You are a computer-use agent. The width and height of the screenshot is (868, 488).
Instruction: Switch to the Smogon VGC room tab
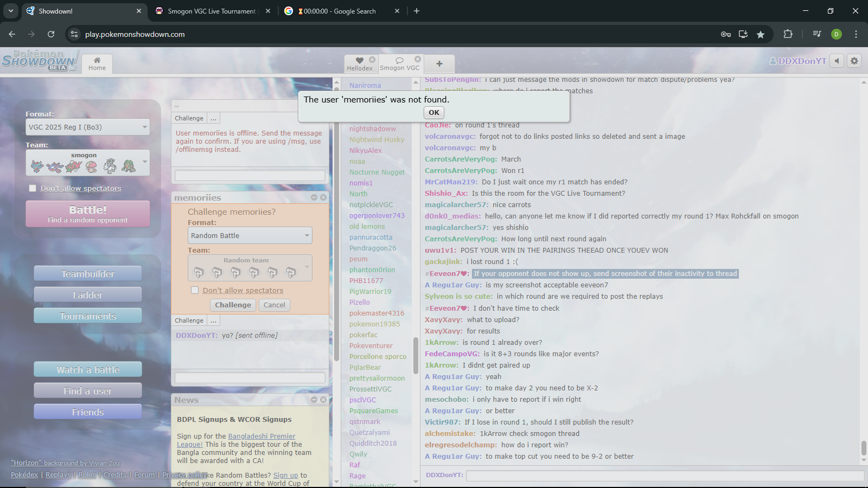coord(400,63)
